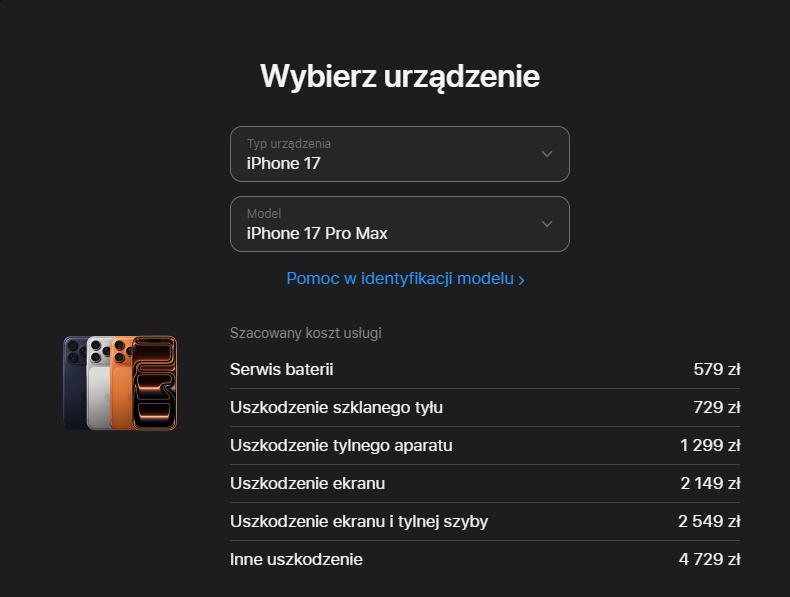Image resolution: width=790 pixels, height=597 pixels.
Task: Click the Wybierz urządzenie heading
Action: [400, 77]
